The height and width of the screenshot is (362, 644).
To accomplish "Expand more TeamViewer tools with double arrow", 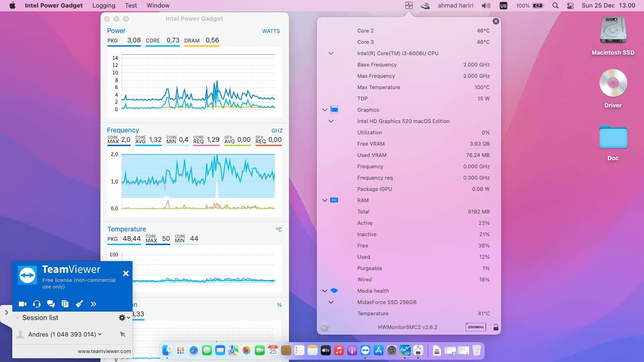I will 93,304.
